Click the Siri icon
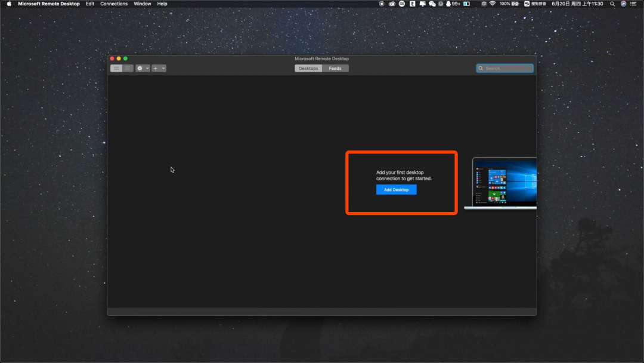644x363 pixels. tap(624, 4)
